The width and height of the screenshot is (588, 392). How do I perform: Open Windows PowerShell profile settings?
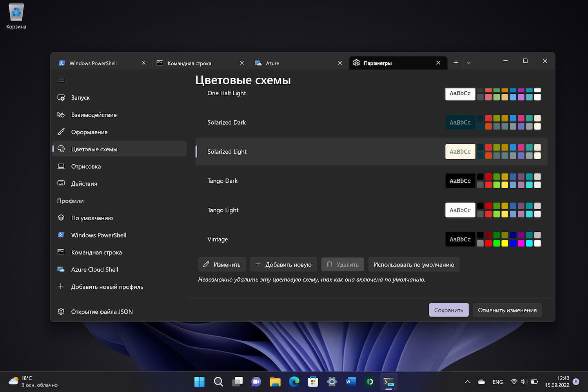pyautogui.click(x=98, y=235)
